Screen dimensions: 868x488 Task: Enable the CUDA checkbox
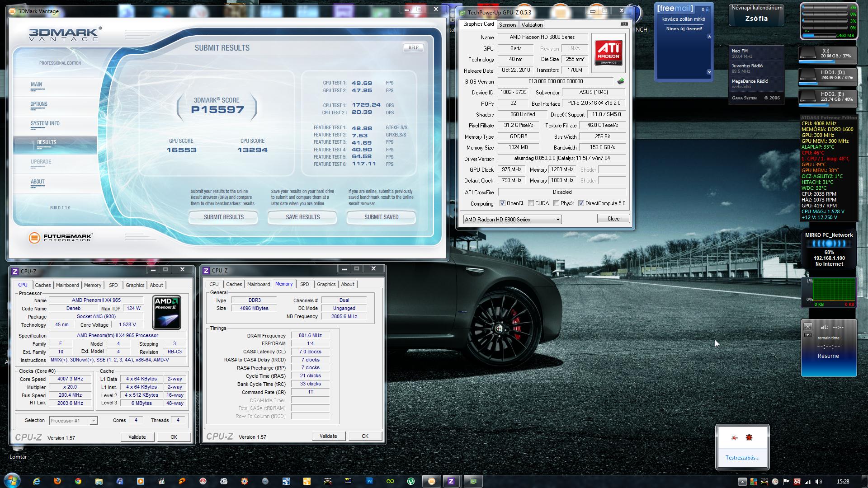[x=531, y=203]
